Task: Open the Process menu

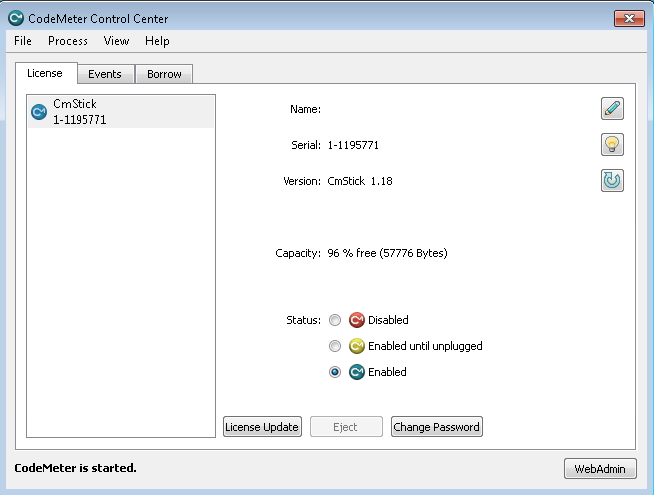Action: coord(68,41)
